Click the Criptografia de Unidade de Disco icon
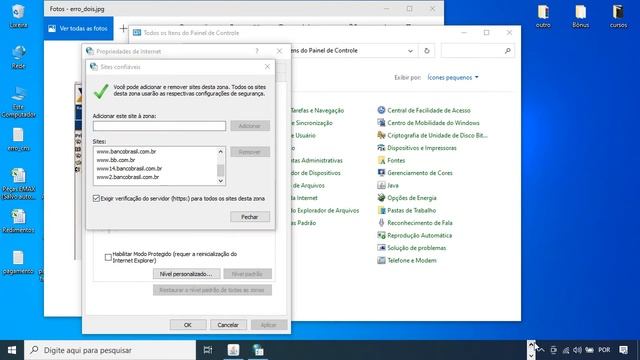The width and height of the screenshot is (640, 360). [381, 135]
